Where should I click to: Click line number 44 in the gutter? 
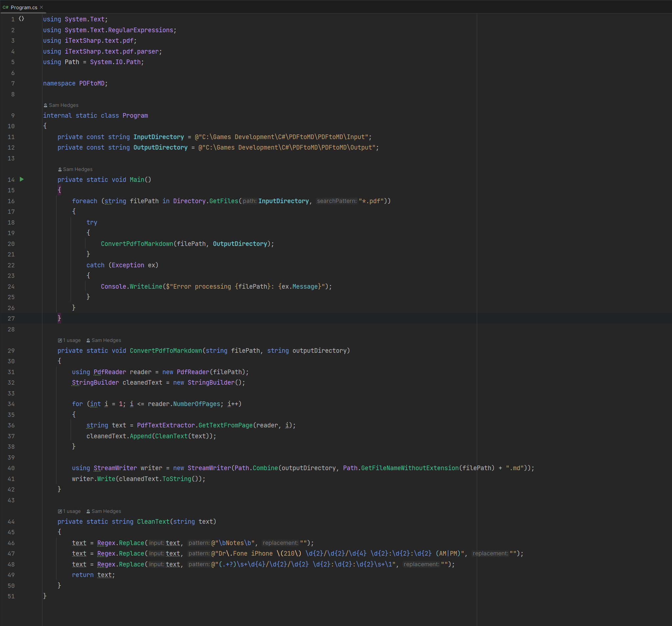[x=11, y=521]
